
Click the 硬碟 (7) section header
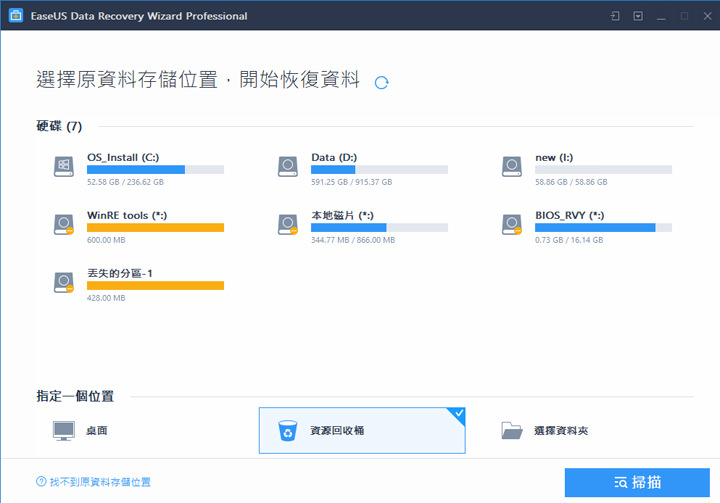60,126
